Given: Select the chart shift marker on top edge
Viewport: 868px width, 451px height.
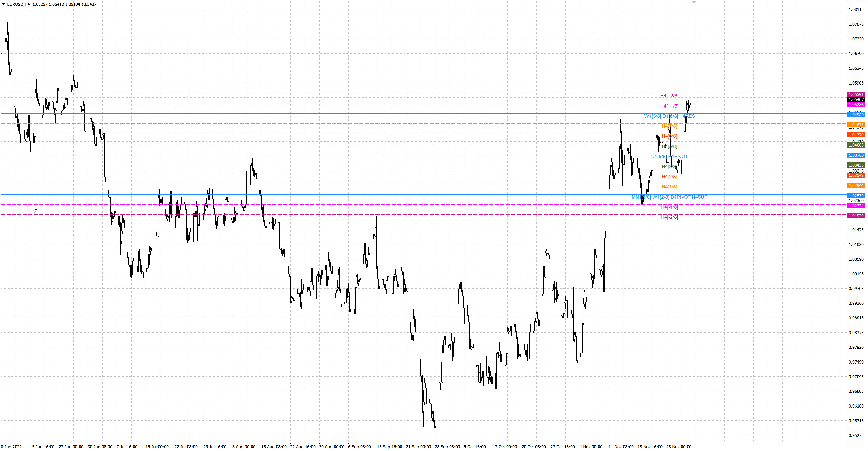Looking at the screenshot, I should (x=694, y=2).
